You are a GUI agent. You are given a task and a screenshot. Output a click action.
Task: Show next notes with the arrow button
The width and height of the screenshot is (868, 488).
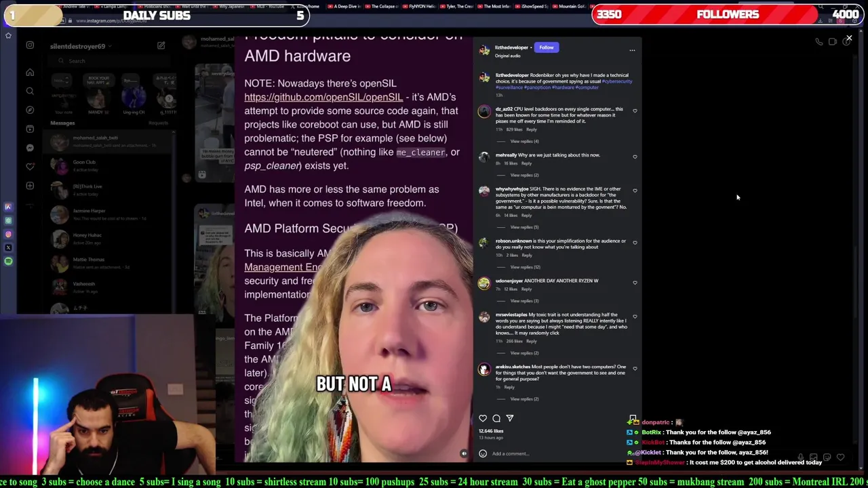click(169, 98)
